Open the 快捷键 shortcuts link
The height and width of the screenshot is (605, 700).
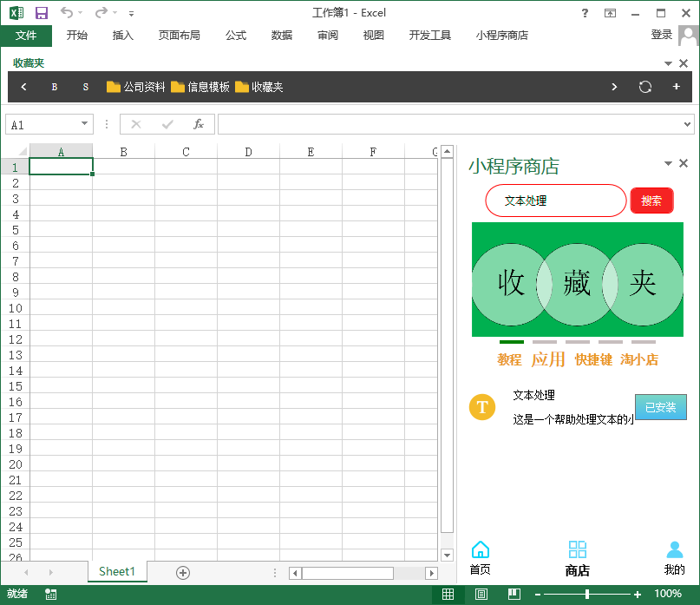pos(593,359)
